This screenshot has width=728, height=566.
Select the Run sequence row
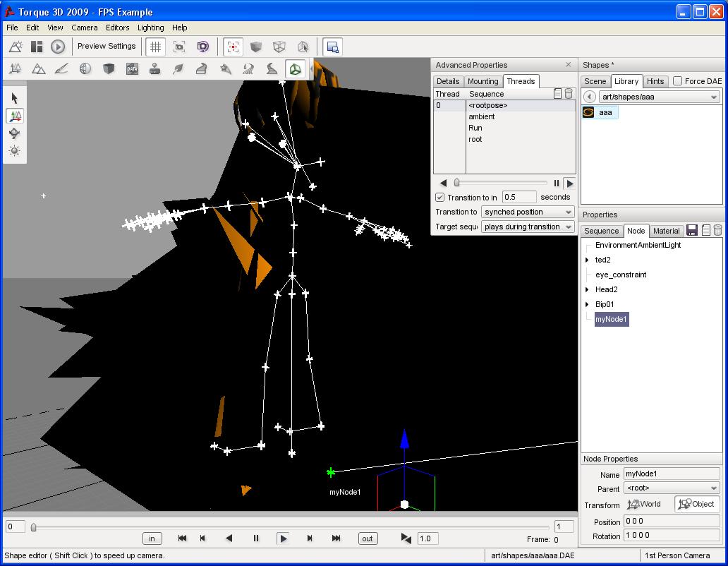[504, 128]
